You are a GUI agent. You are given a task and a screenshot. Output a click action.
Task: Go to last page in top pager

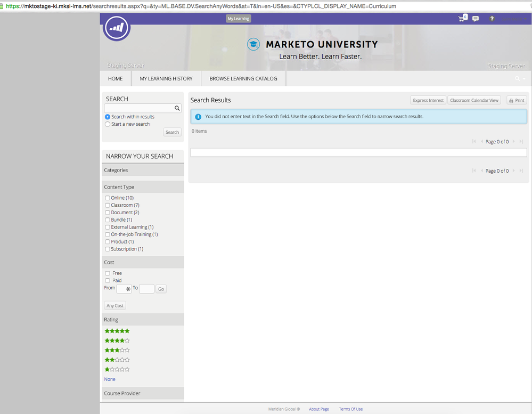tap(521, 142)
